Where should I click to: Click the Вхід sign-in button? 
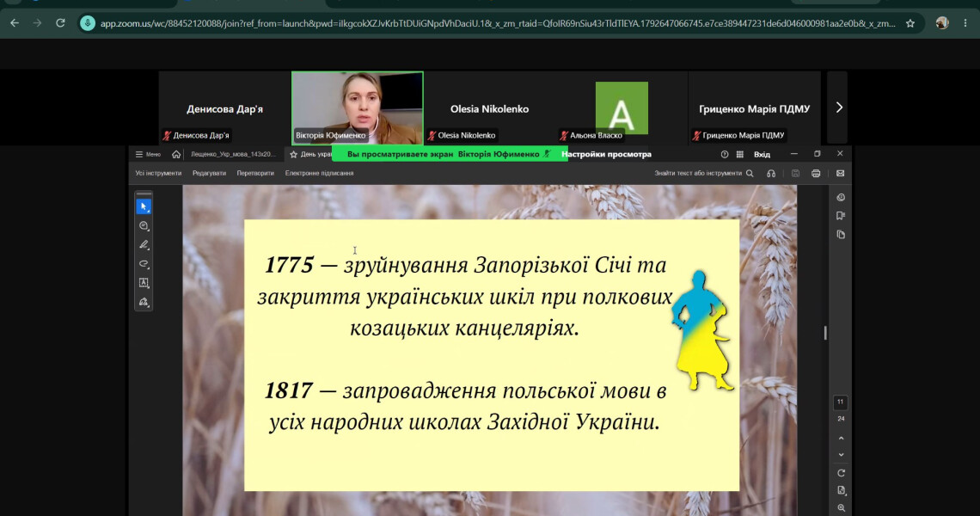(762, 155)
